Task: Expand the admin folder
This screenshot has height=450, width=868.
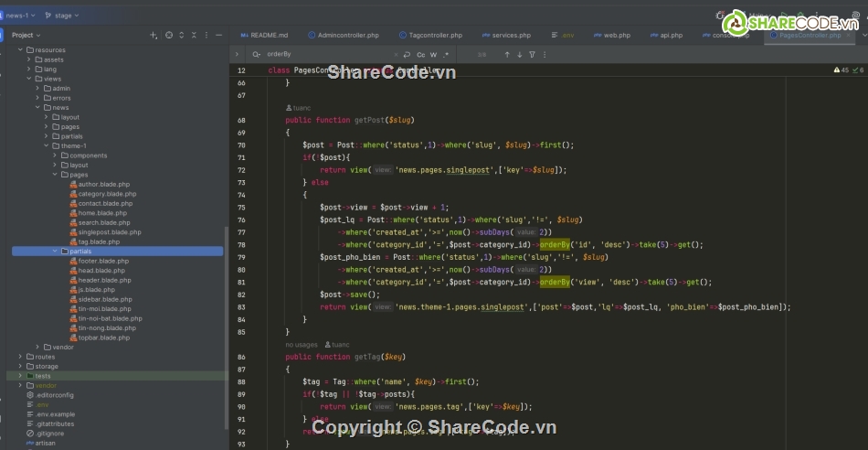Action: pos(37,88)
